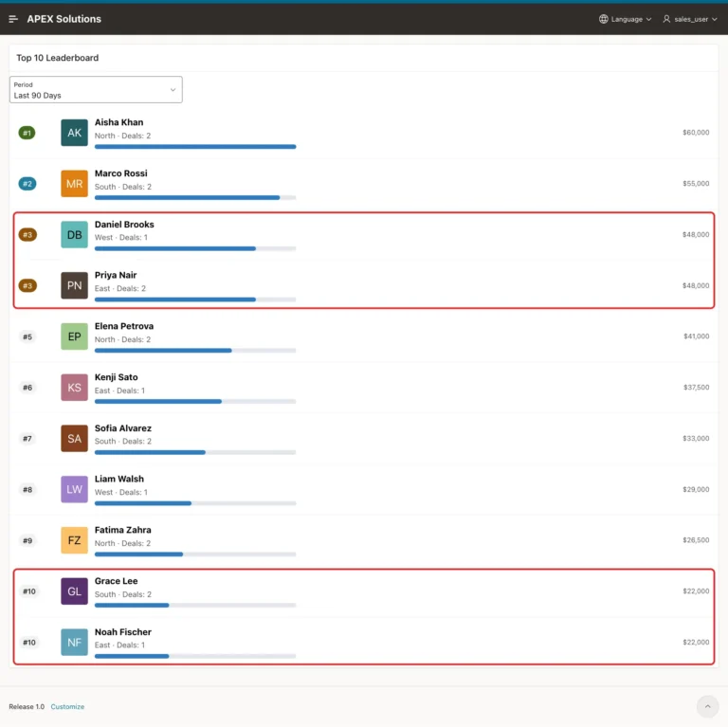Screen dimensions: 728x727
Task: Click the globe Language icon
Action: click(x=603, y=19)
